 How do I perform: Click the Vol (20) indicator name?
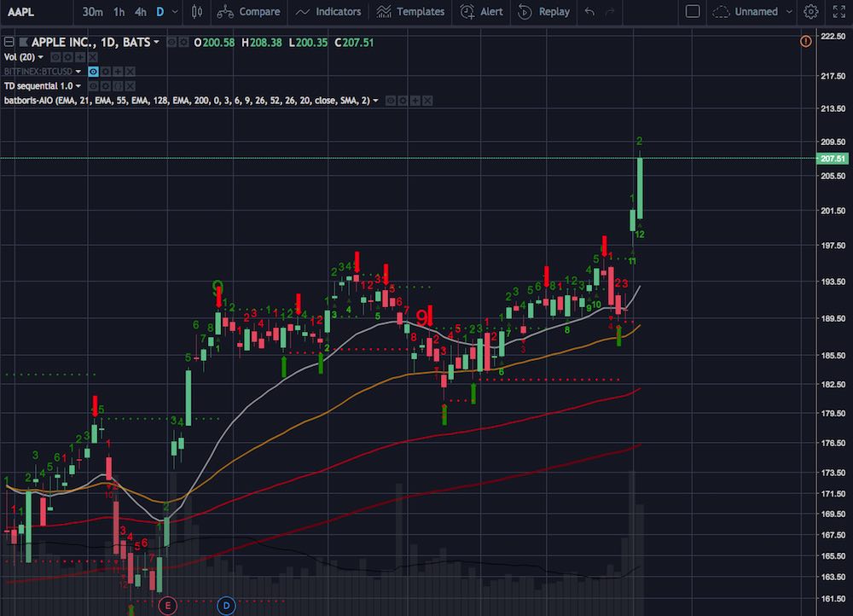click(x=19, y=57)
